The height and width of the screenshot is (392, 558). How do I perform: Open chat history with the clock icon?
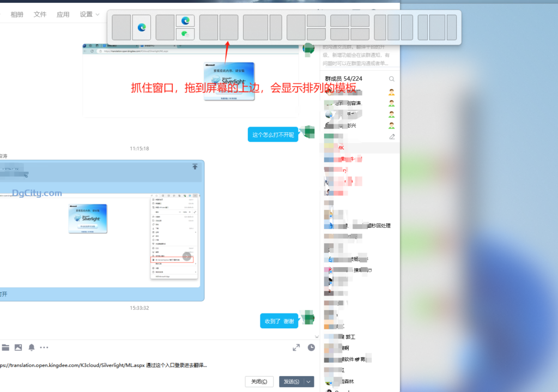coord(311,347)
